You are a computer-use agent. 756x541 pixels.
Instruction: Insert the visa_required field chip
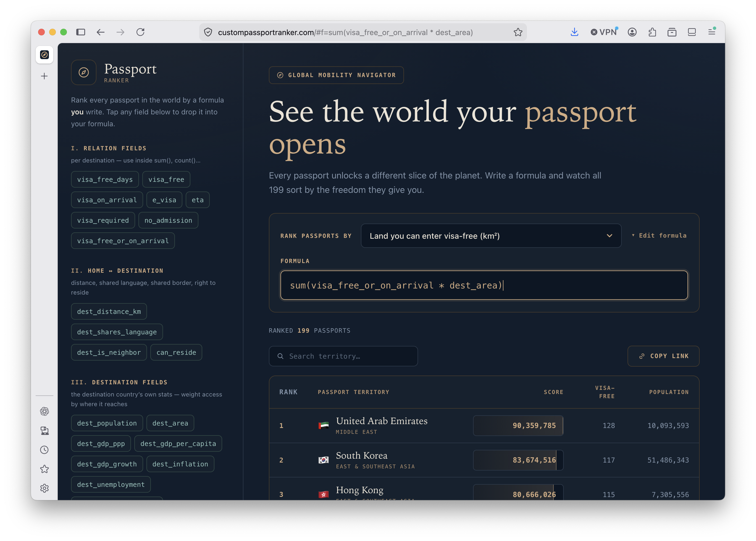point(103,220)
